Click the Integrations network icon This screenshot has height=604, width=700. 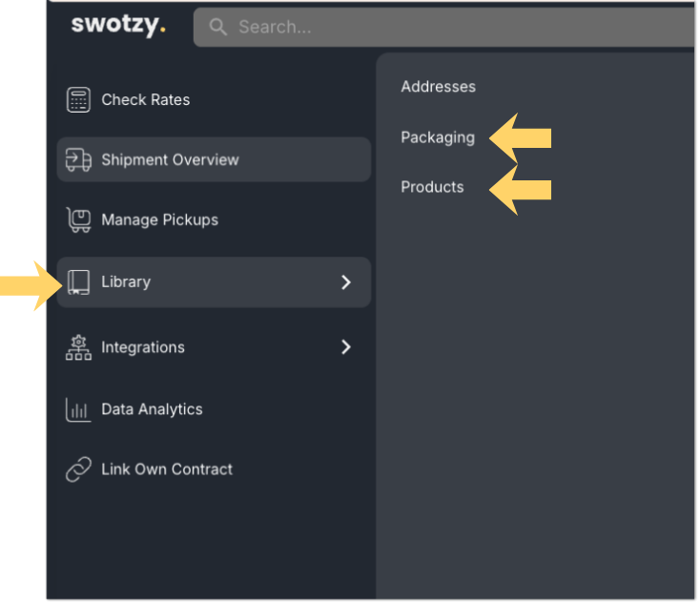(x=78, y=347)
